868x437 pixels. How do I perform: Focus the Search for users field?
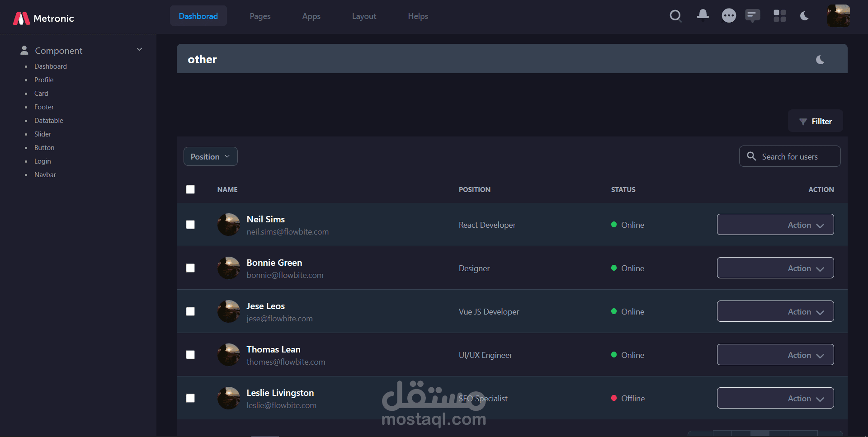[x=790, y=156]
